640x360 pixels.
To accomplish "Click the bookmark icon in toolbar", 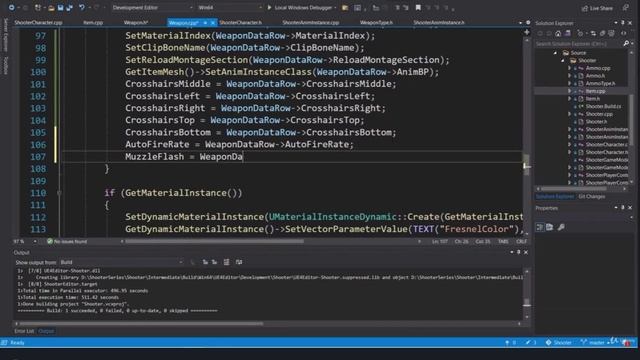I will click(418, 8).
